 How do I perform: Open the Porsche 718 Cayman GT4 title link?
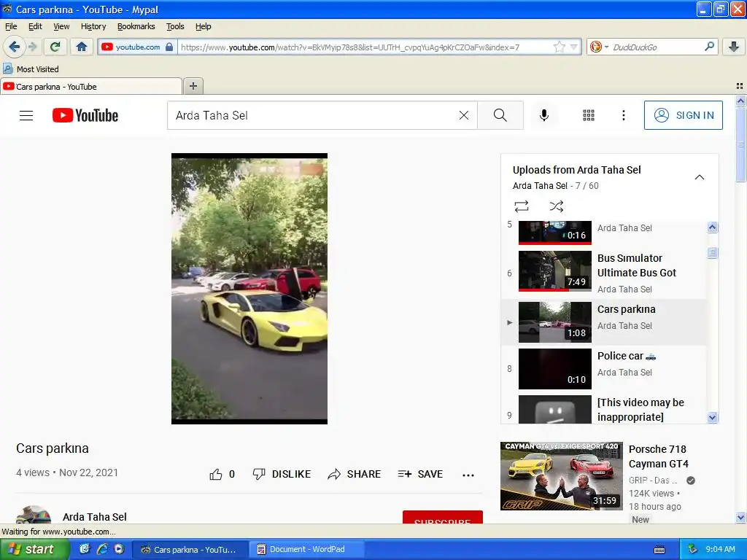pos(659,456)
